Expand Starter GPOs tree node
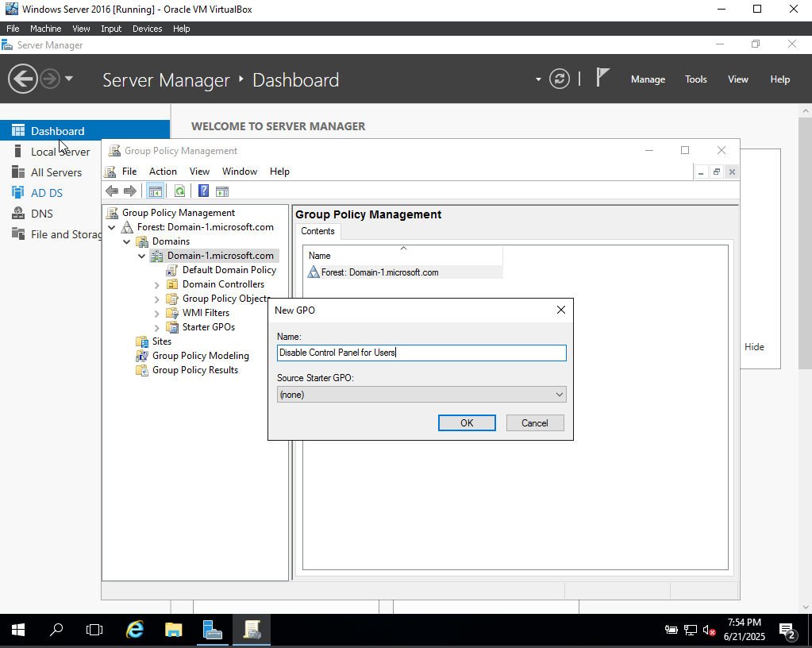Screen dimensions: 812x648 [157, 327]
